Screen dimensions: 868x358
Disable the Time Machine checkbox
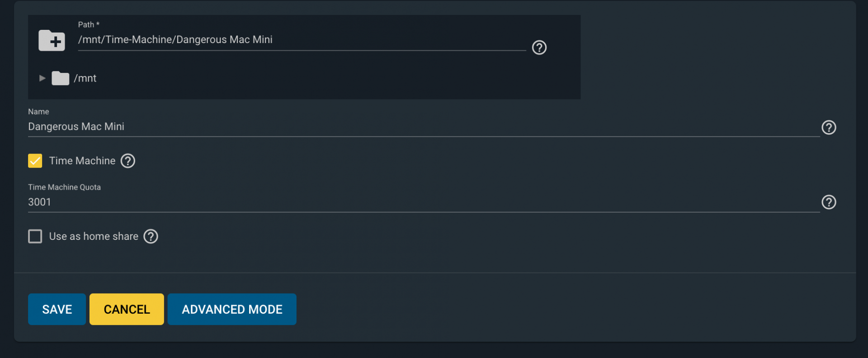click(x=35, y=161)
